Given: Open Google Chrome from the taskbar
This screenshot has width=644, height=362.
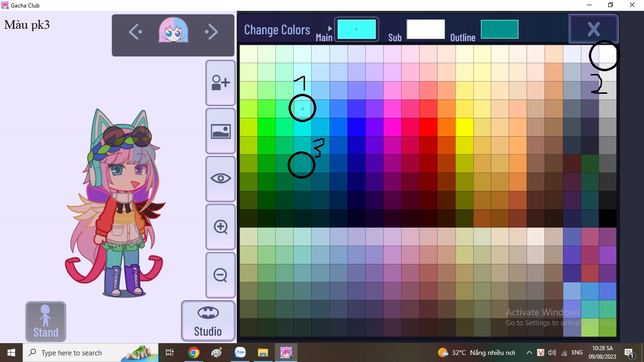Looking at the screenshot, I should tap(193, 353).
